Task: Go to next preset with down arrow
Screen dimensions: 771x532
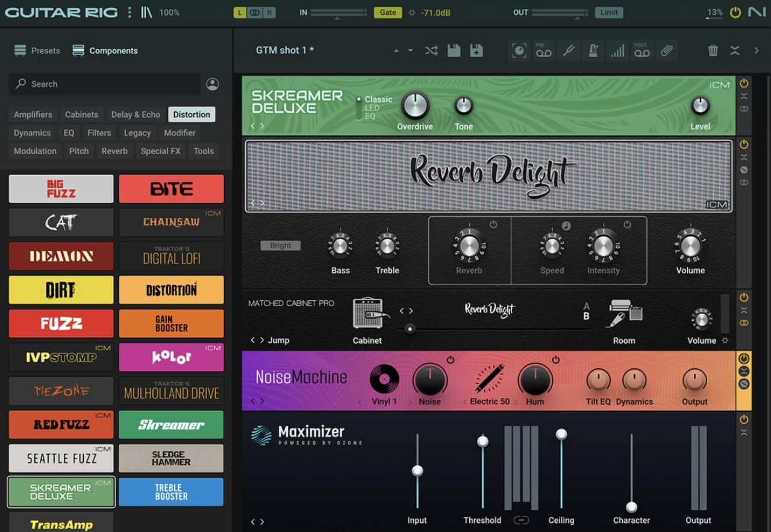Action: (x=410, y=51)
